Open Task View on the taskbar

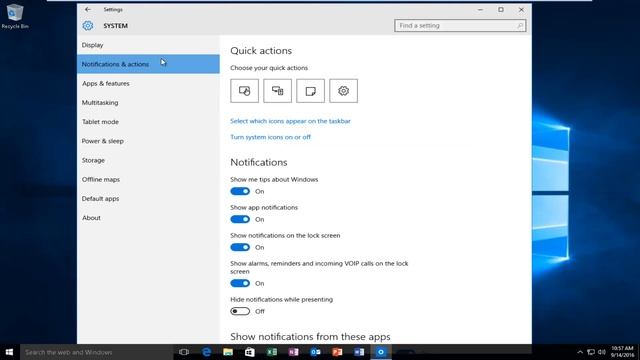184,352
